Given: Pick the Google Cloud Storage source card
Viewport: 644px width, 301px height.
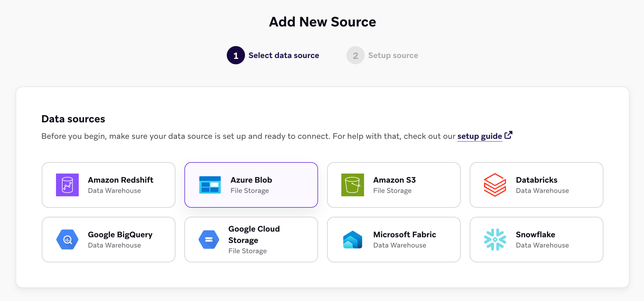Looking at the screenshot, I should [x=251, y=240].
